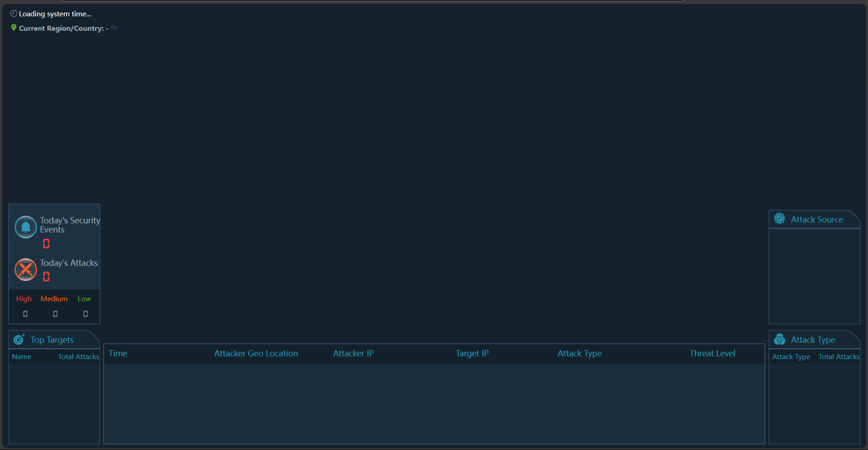The image size is (868, 450).
Task: Select the Medium threat level label
Action: click(x=54, y=299)
